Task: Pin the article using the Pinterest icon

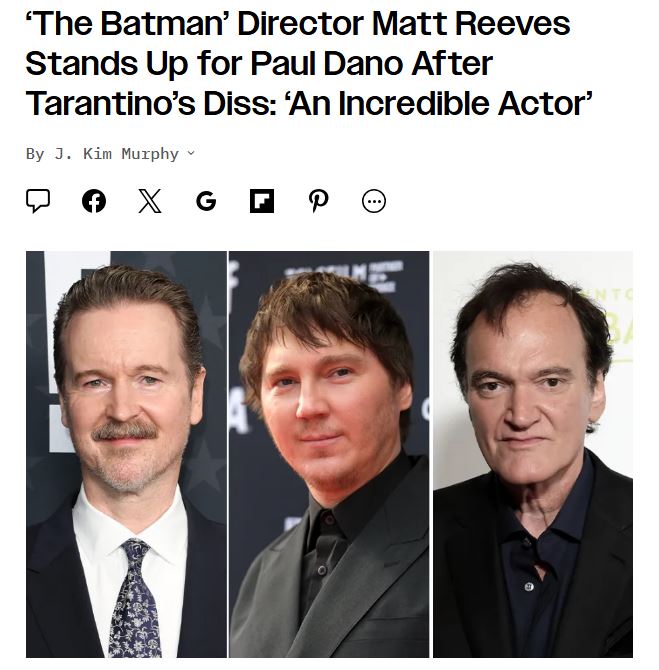Action: click(318, 201)
